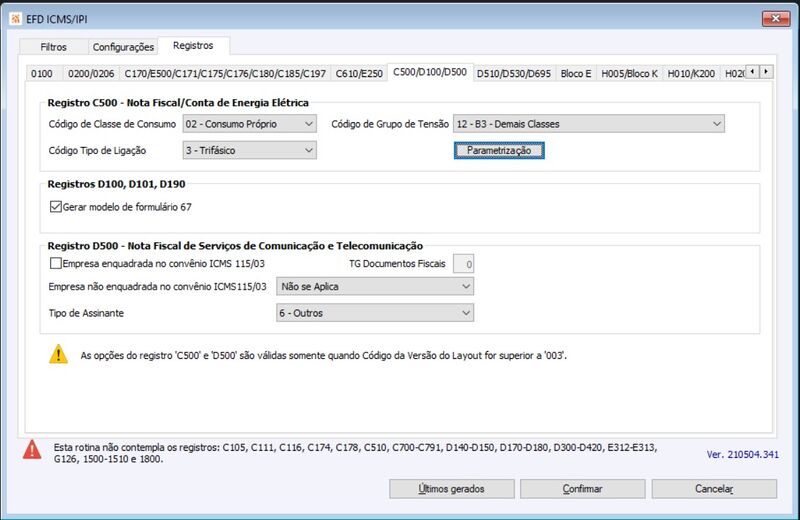Click the Registro C500 section heading
This screenshot has width=800, height=520.
(x=178, y=103)
